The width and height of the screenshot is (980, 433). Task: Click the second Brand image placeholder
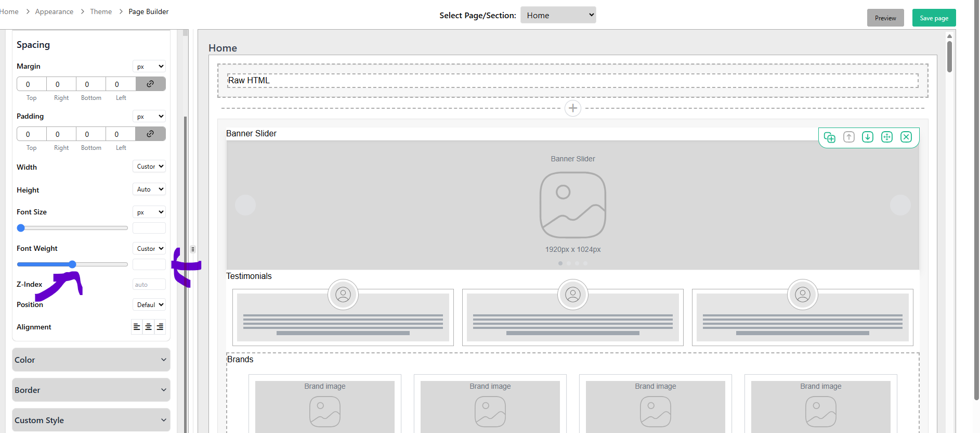tap(490, 406)
